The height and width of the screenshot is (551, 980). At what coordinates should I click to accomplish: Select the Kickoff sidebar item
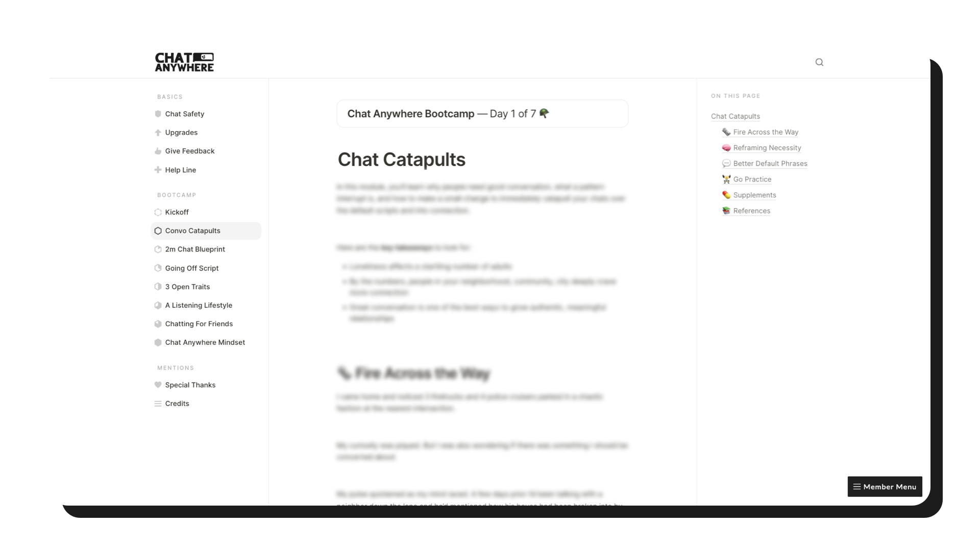tap(176, 211)
